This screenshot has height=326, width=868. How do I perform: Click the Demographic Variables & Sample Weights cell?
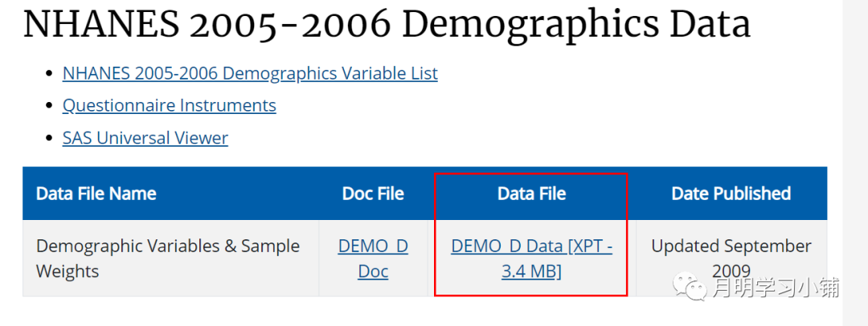coord(168,259)
